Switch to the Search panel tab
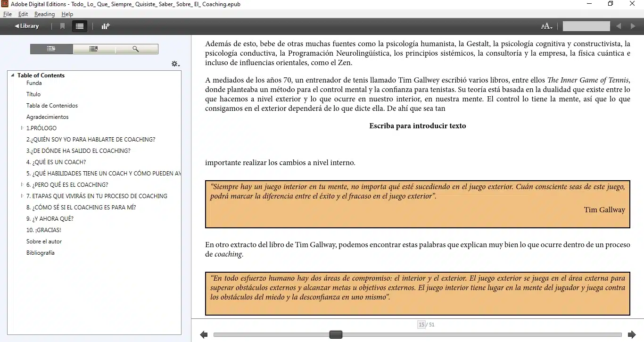 (x=136, y=49)
